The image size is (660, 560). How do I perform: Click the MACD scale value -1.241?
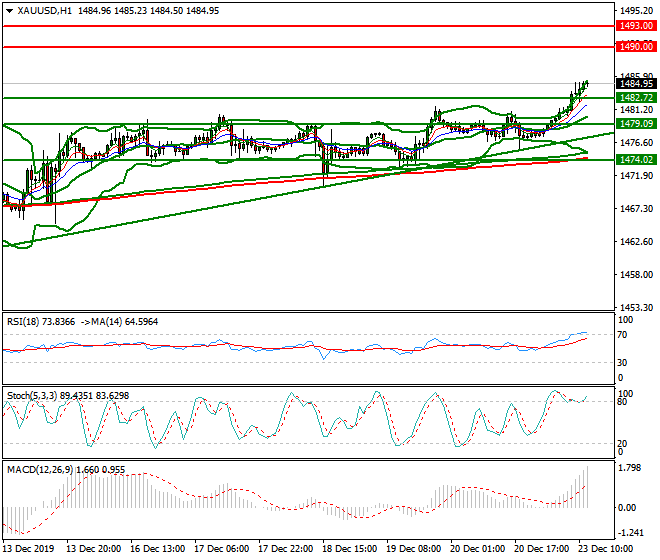tap(631, 533)
